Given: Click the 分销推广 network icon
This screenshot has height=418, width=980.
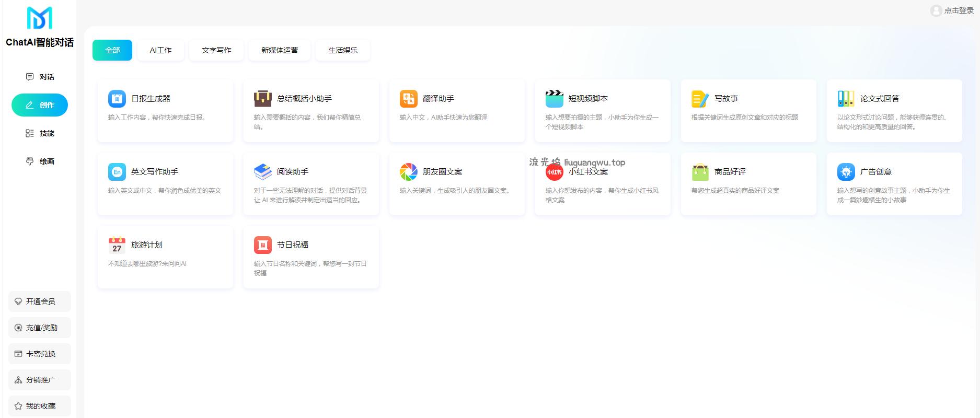Looking at the screenshot, I should (18, 380).
